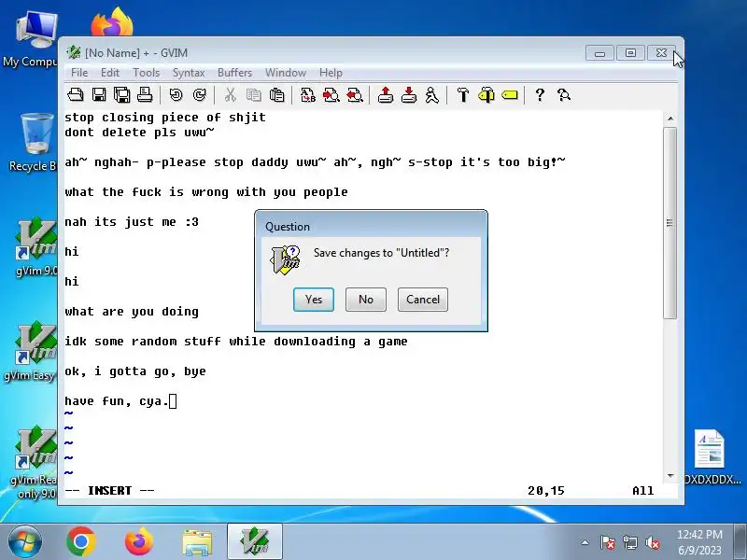Viewport: 747px width, 560px height.
Task: Click the '-- INSERT --' mode indicator
Action: pos(109,491)
